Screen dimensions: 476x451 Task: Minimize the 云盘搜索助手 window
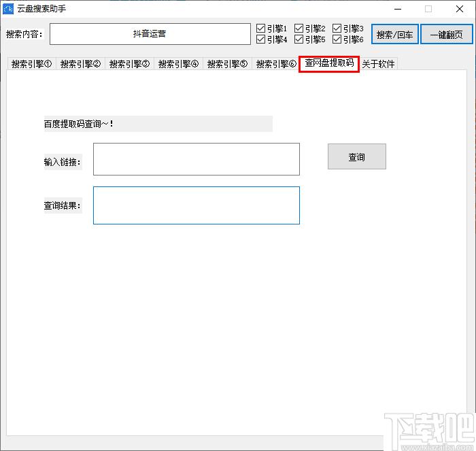coord(398,9)
